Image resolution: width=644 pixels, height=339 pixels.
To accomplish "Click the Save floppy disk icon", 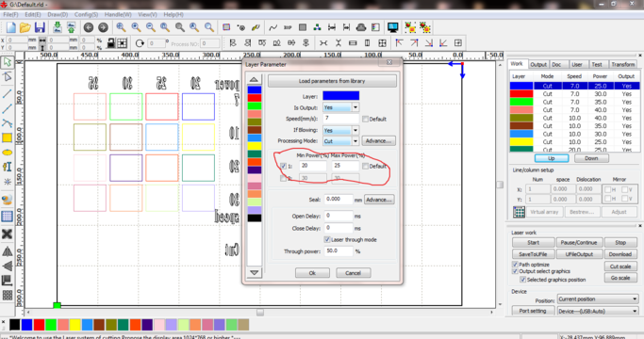I will pyautogui.click(x=40, y=27).
